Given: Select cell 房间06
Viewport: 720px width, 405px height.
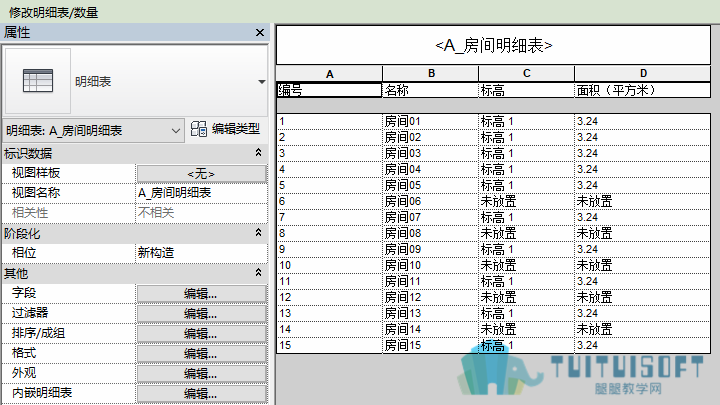Looking at the screenshot, I should pos(431,201).
